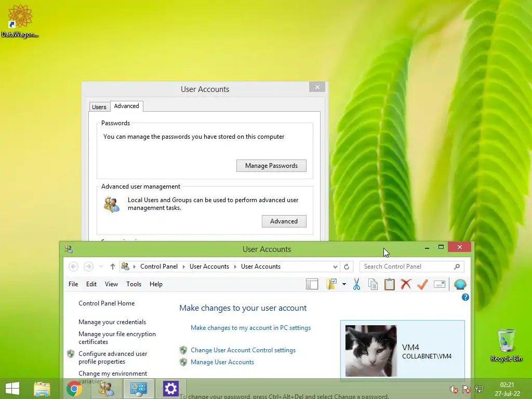The width and height of the screenshot is (532, 399).
Task: Click the envelope Properties toolbar icon
Action: [x=440, y=284]
